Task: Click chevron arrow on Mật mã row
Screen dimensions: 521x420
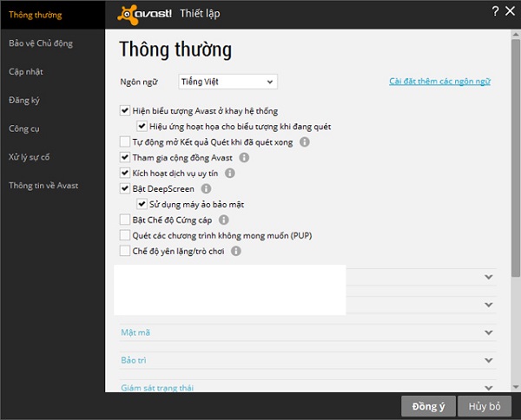Action: (488, 332)
